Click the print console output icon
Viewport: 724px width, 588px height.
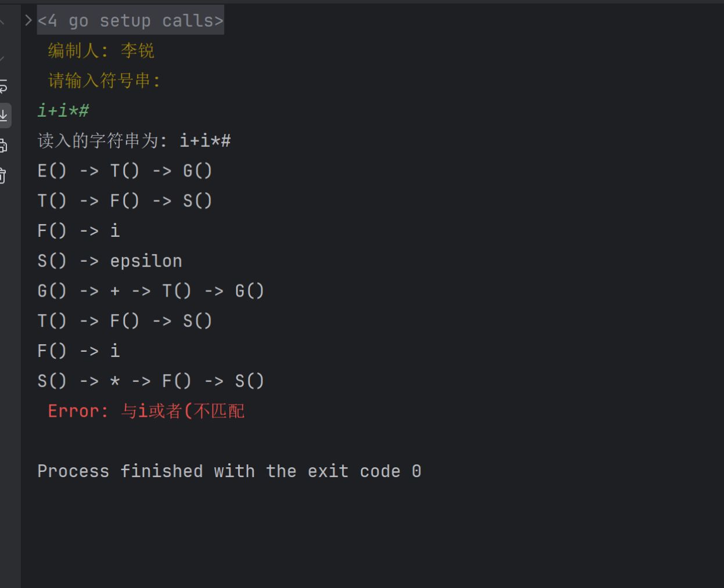(x=3, y=145)
